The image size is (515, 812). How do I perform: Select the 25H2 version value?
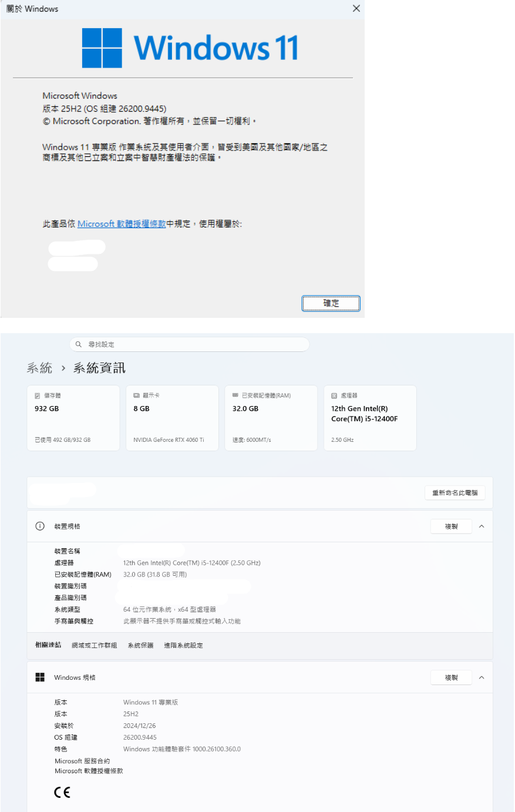pos(131,714)
